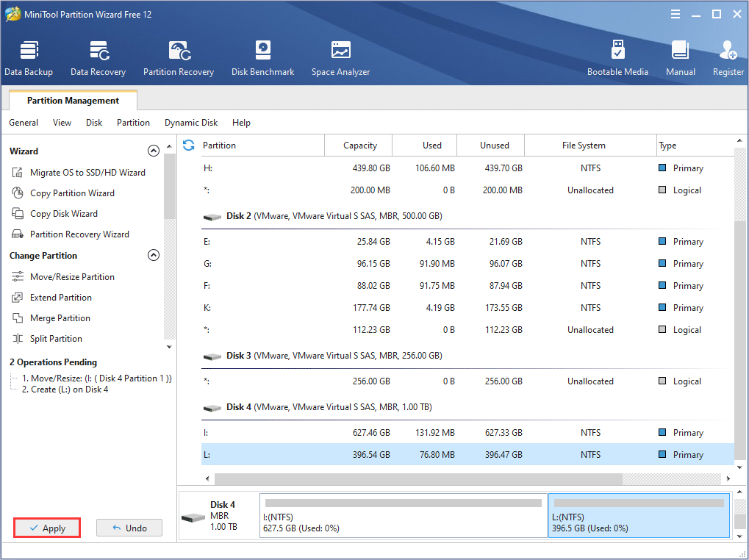This screenshot has height=560, width=749.
Task: Open the Help menu
Action: (241, 123)
